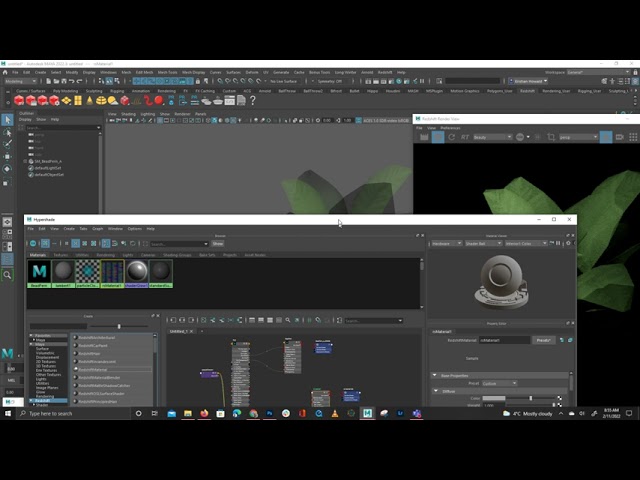
Task: Open the Preset Custom dropdown in Property Editor
Action: pos(499,383)
